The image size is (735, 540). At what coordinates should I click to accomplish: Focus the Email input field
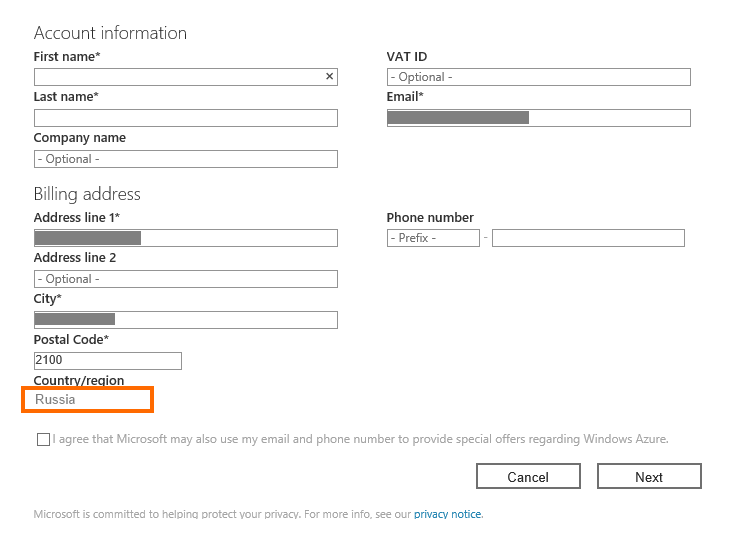538,118
